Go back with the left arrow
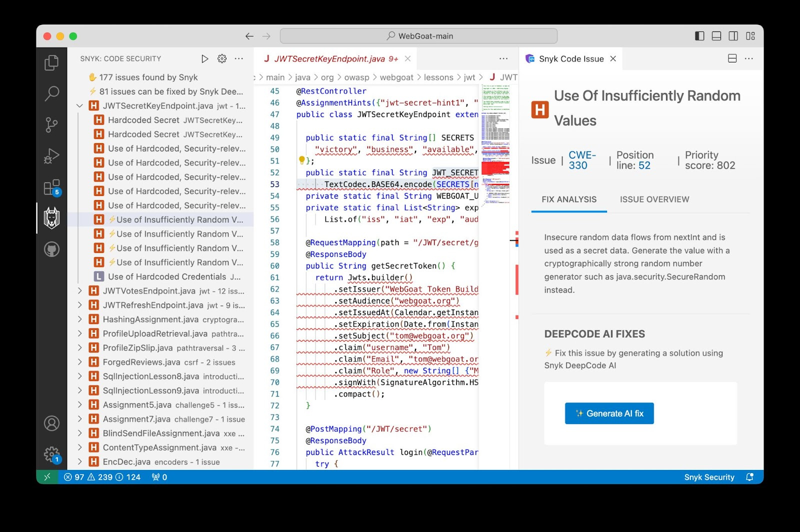This screenshot has width=800, height=532. pos(249,36)
